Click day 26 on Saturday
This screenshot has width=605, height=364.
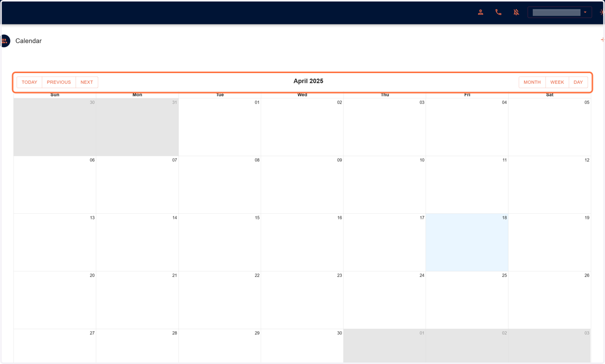pos(550,300)
